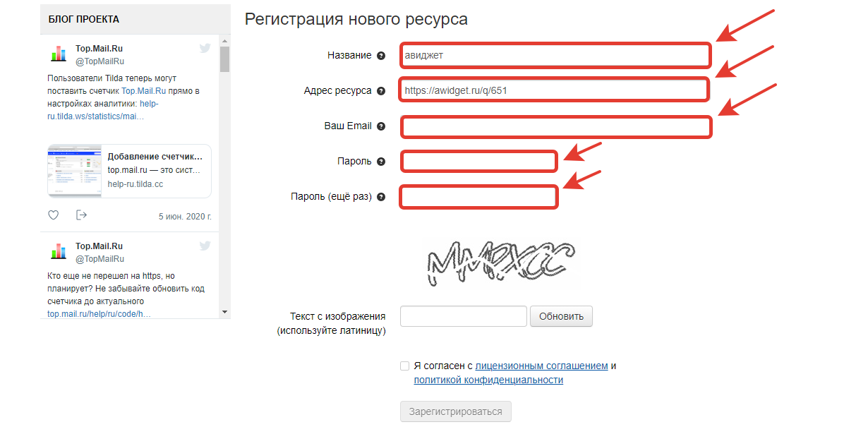Image resolution: width=868 pixels, height=439 pixels.
Task: Click the help icon next to Пароль (ещё раз)
Action: tap(381, 197)
